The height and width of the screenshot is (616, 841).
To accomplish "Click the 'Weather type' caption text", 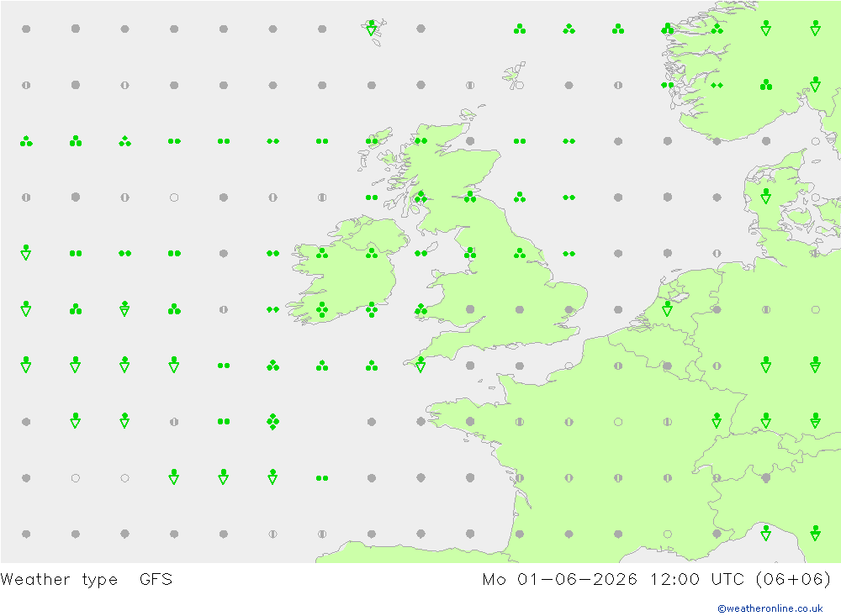I will 59,580.
